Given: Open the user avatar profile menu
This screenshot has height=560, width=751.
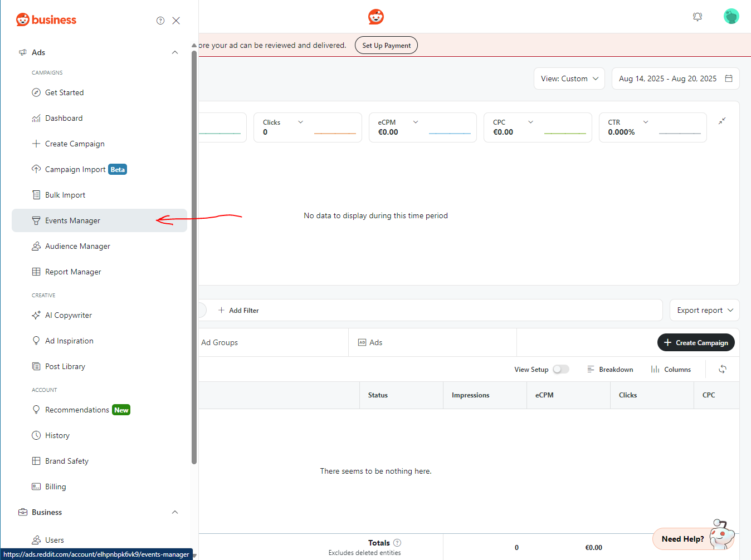Looking at the screenshot, I should tap(731, 17).
